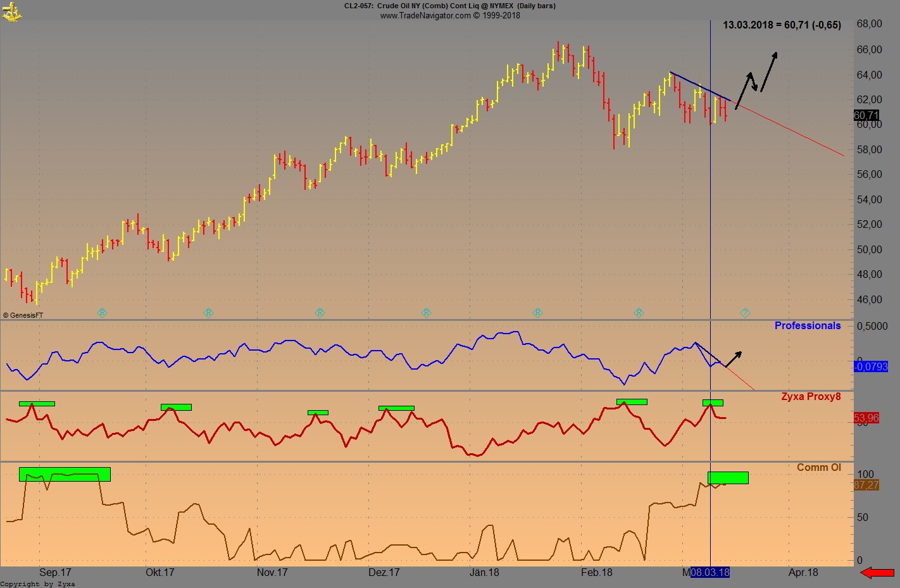Click the Copyright by Zyxa text

38,584
